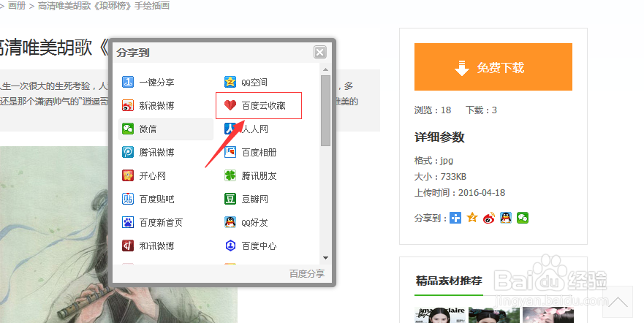Select the 微信 text option
This screenshot has width=644, height=323.
(x=148, y=129)
